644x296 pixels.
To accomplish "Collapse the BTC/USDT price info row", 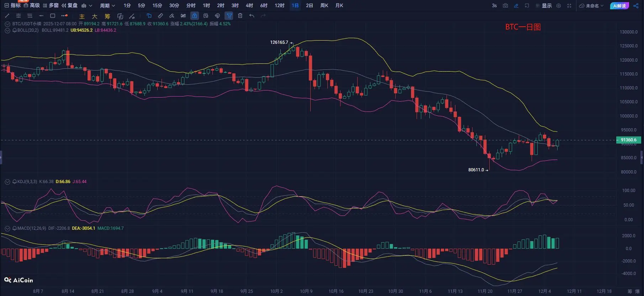I will [7, 24].
